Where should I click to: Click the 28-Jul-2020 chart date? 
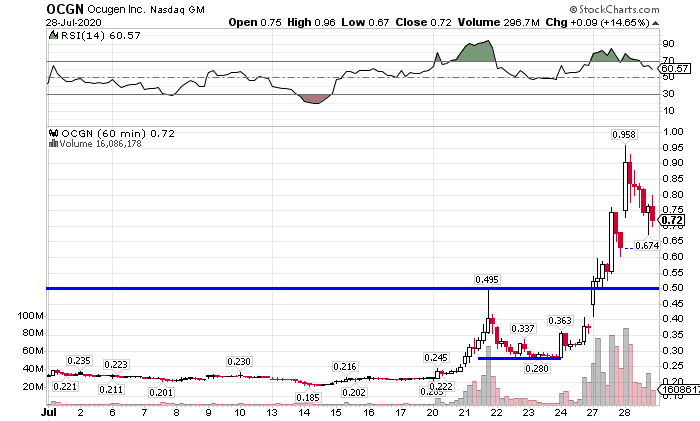[74, 22]
